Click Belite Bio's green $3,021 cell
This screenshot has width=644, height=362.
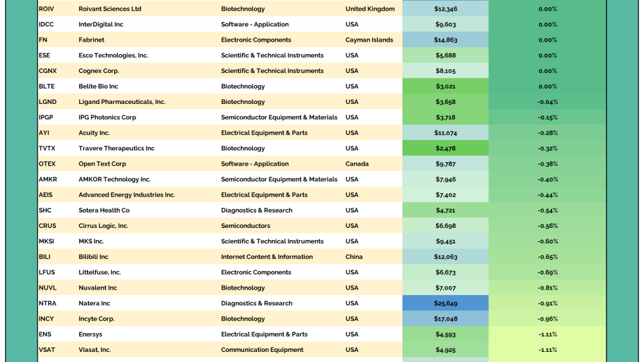tap(445, 86)
